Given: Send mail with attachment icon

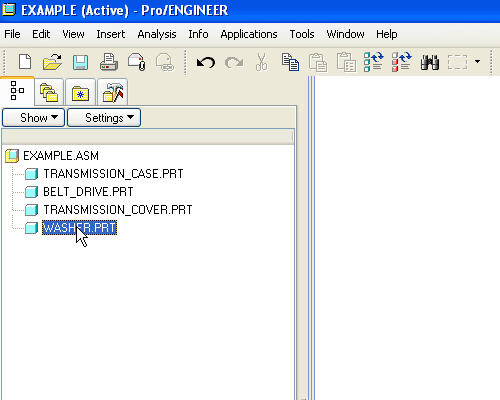Looking at the screenshot, I should pyautogui.click(x=136, y=62).
